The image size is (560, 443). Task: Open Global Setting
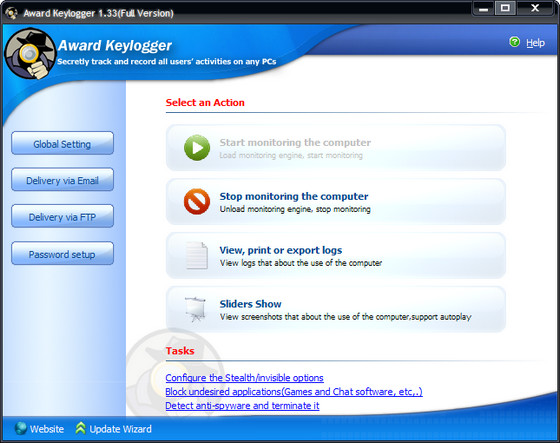(62, 143)
